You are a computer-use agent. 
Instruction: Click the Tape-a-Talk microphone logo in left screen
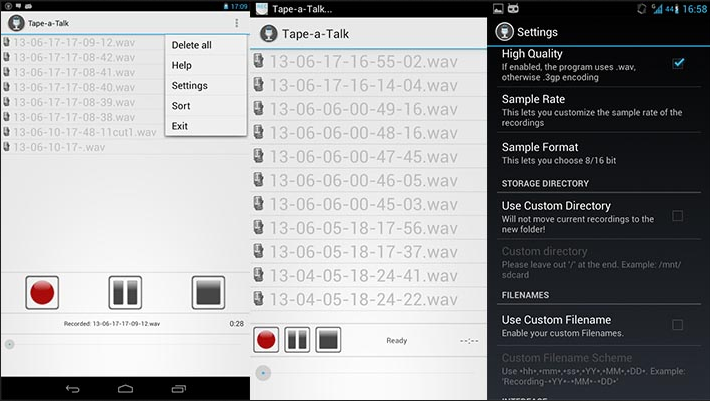coord(16,23)
